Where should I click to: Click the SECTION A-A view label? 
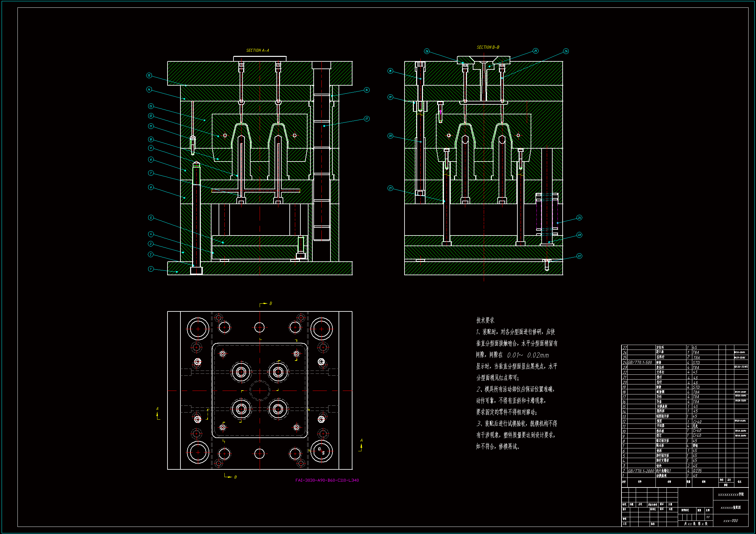(257, 50)
